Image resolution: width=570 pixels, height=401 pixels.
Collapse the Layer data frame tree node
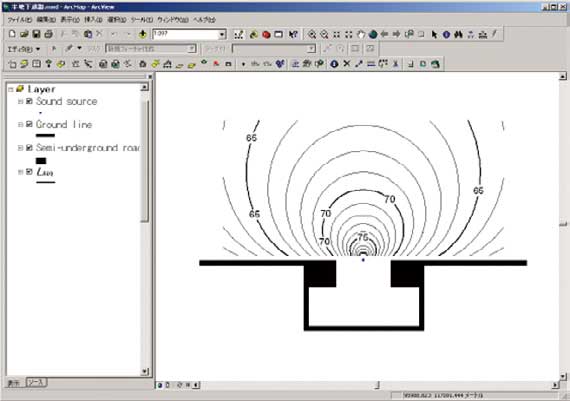click(11, 89)
